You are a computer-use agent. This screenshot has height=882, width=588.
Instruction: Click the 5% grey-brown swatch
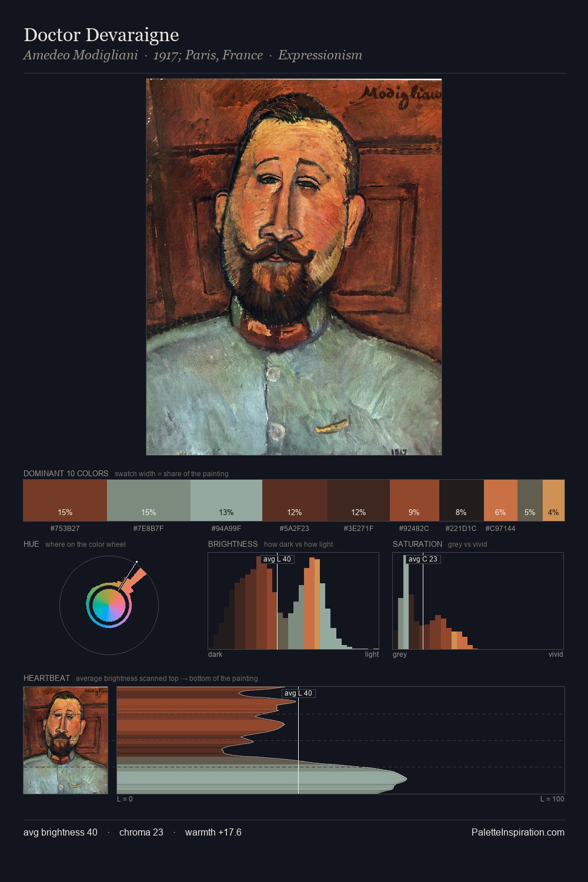(x=530, y=500)
